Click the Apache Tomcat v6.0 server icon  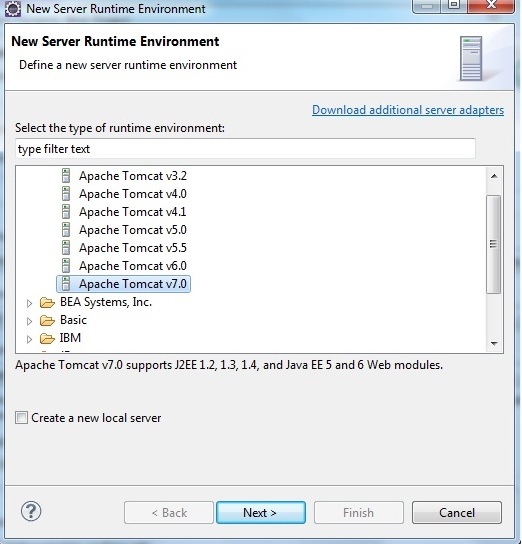[66, 266]
